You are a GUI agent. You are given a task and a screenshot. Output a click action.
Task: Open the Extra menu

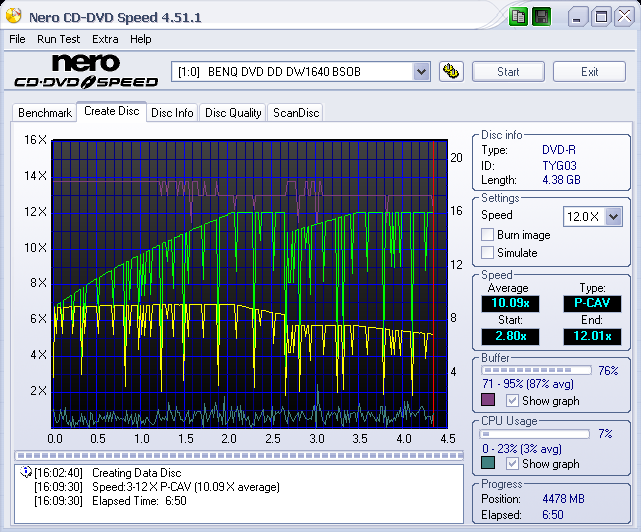click(105, 39)
